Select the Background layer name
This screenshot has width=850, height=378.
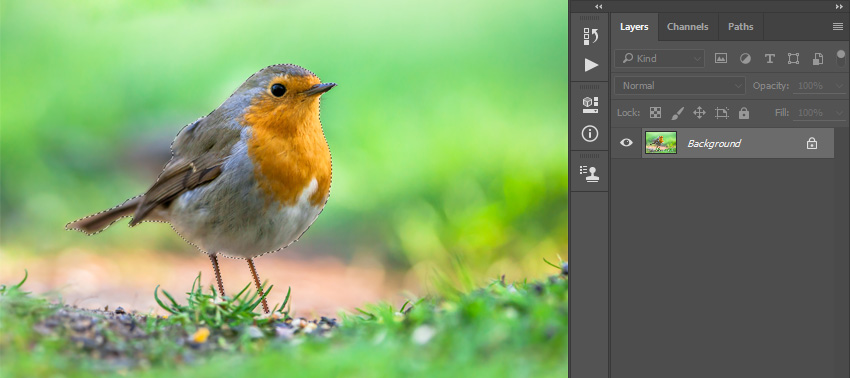(714, 143)
